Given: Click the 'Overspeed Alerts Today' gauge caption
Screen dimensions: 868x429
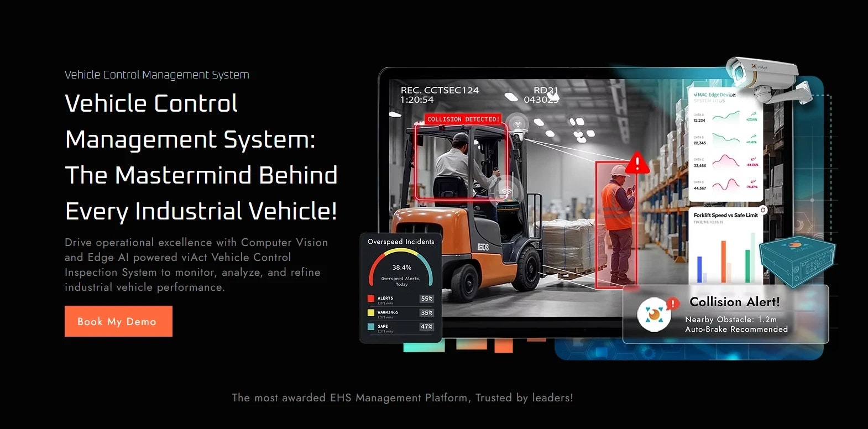Looking at the screenshot, I should coord(401,281).
